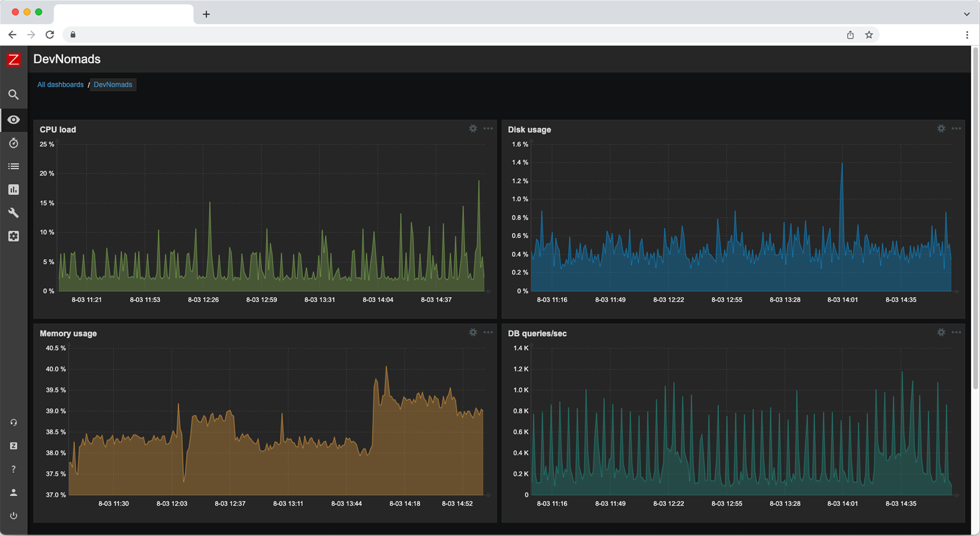Click the Sign out power icon
This screenshot has height=536, width=980.
click(14, 516)
